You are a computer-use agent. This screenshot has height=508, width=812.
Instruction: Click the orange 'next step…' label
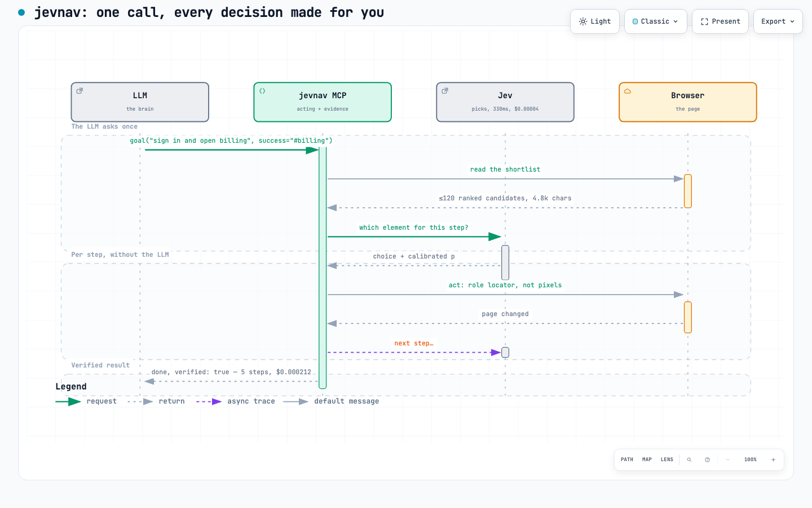(414, 343)
